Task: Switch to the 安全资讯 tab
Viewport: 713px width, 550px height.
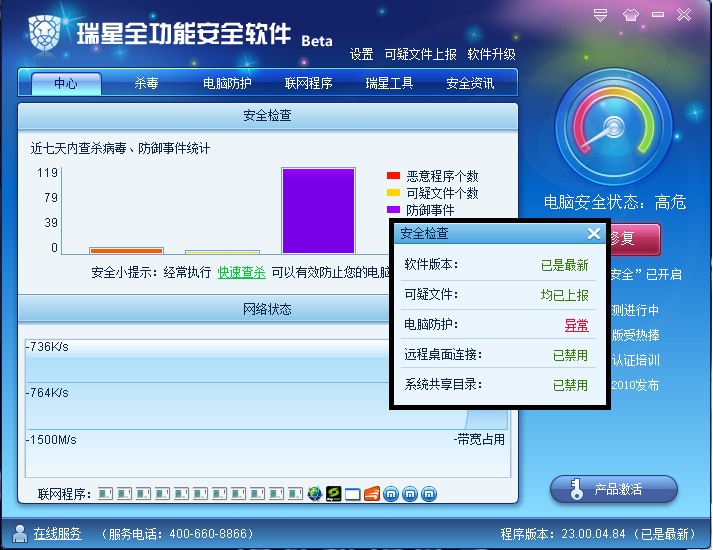Action: tap(470, 83)
